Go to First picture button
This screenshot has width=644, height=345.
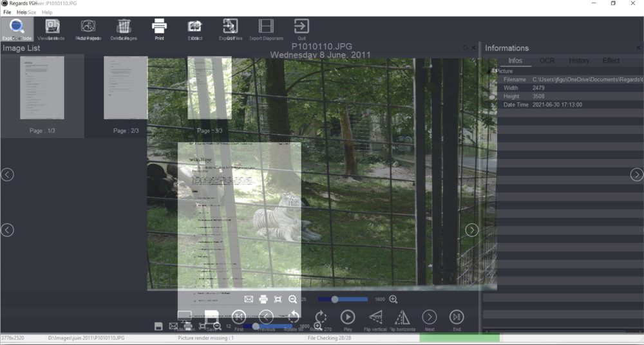pyautogui.click(x=239, y=317)
